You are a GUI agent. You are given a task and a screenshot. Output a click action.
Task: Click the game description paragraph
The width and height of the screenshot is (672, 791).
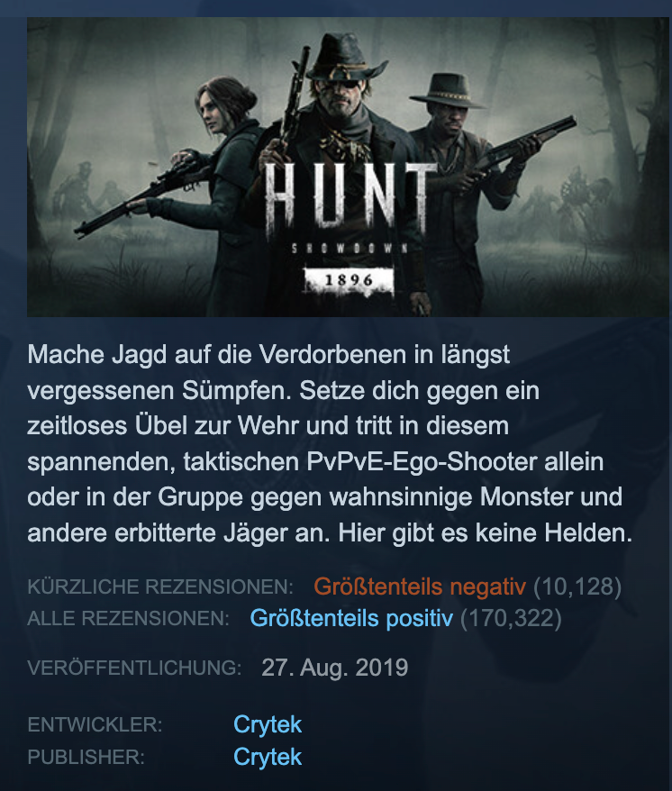point(330,444)
